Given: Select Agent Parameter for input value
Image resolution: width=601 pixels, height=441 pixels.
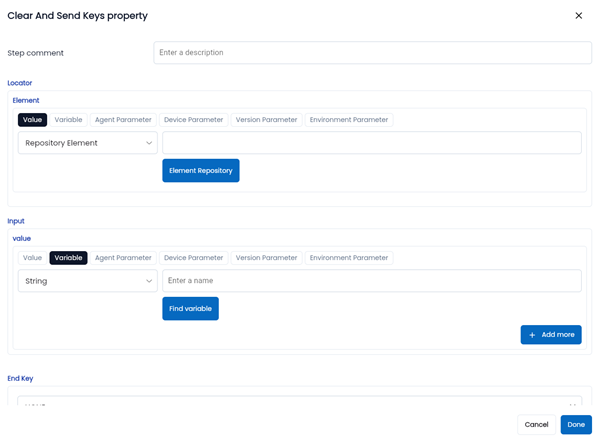Looking at the screenshot, I should pyautogui.click(x=123, y=258).
